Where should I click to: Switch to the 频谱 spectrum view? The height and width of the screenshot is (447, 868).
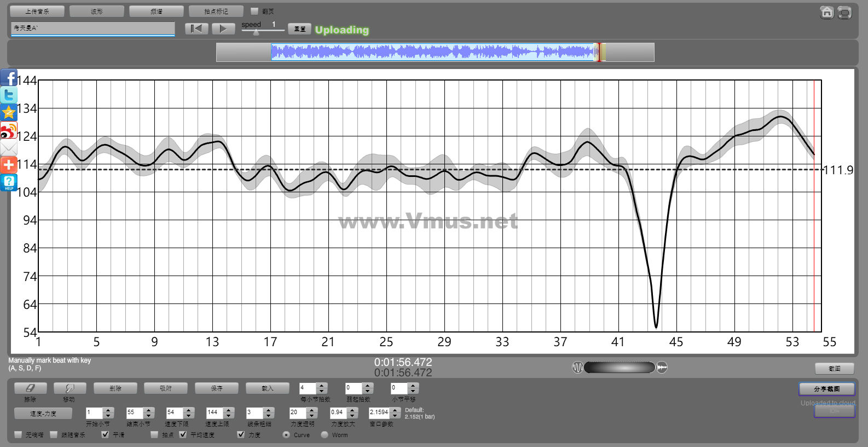pos(157,11)
